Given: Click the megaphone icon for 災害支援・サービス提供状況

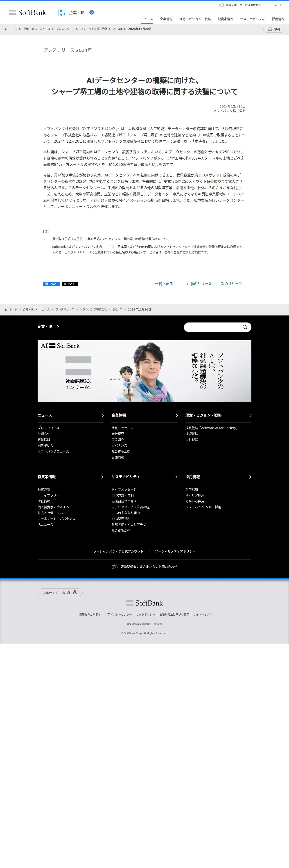Looking at the screenshot, I should click(221, 5).
